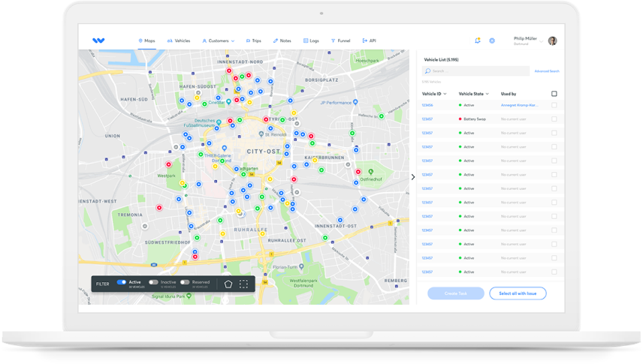Viewport: 643px width, 364px height.
Task: Check the select-all vehicles checkbox
Action: [x=554, y=94]
